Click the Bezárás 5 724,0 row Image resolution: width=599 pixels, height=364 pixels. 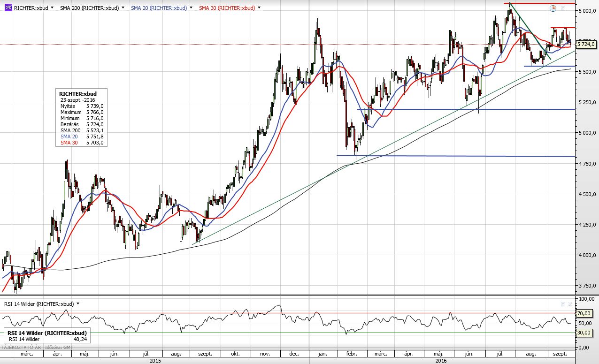click(x=82, y=124)
